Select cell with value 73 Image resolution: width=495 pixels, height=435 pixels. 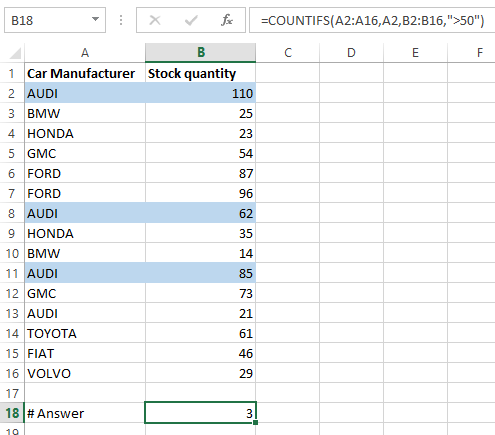(201, 293)
